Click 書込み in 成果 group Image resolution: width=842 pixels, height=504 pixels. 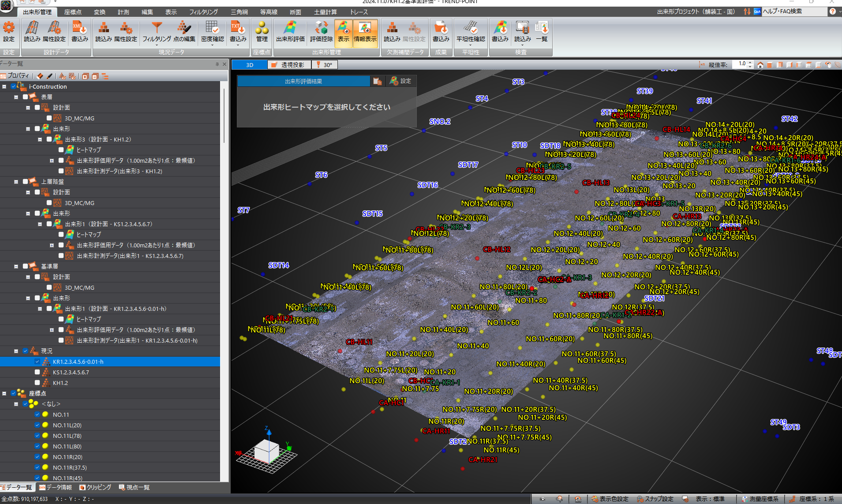pos(441,31)
